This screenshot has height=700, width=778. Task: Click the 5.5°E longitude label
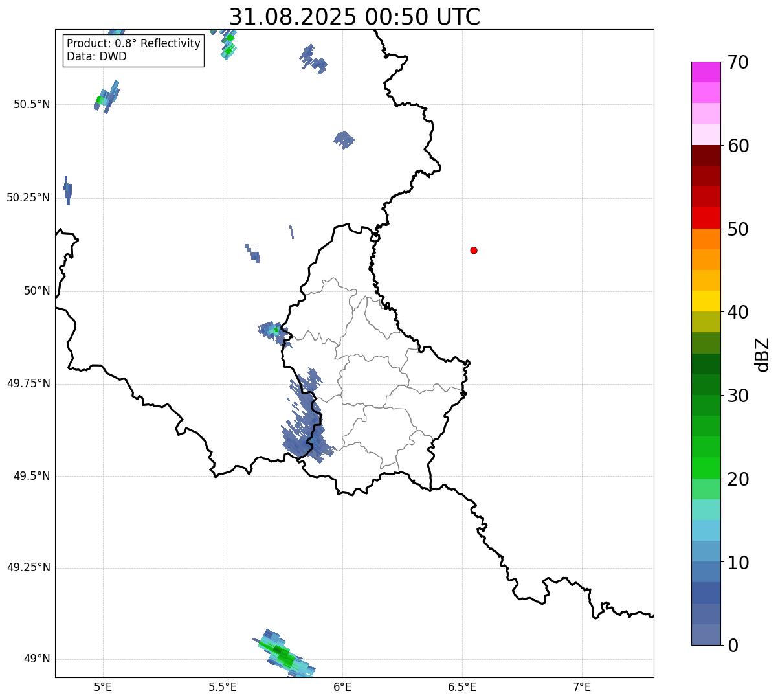(223, 686)
